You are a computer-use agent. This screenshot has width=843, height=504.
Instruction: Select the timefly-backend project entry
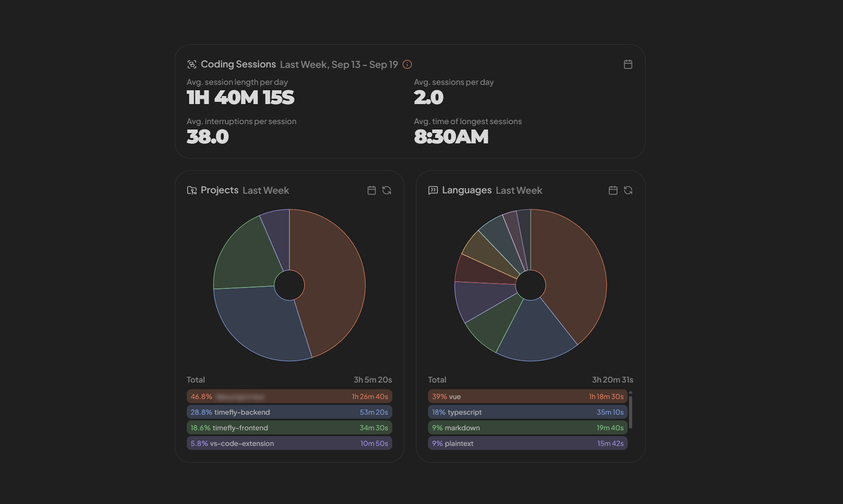289,412
